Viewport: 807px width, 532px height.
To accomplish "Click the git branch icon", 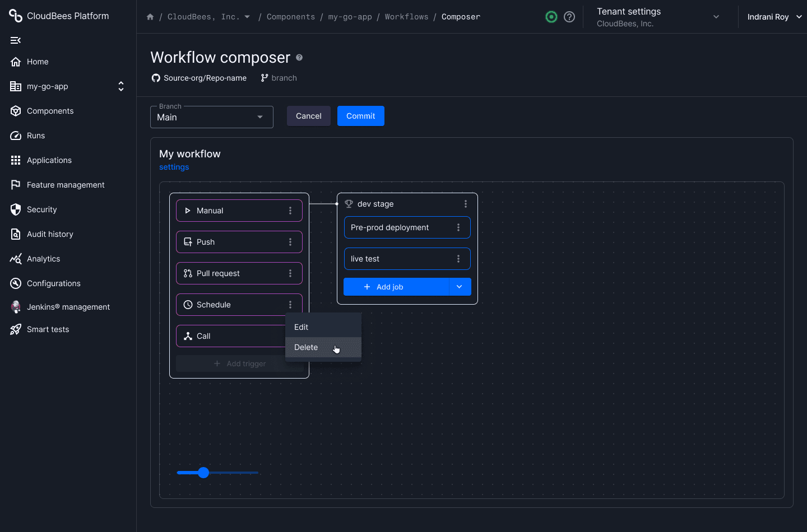I will coord(265,78).
